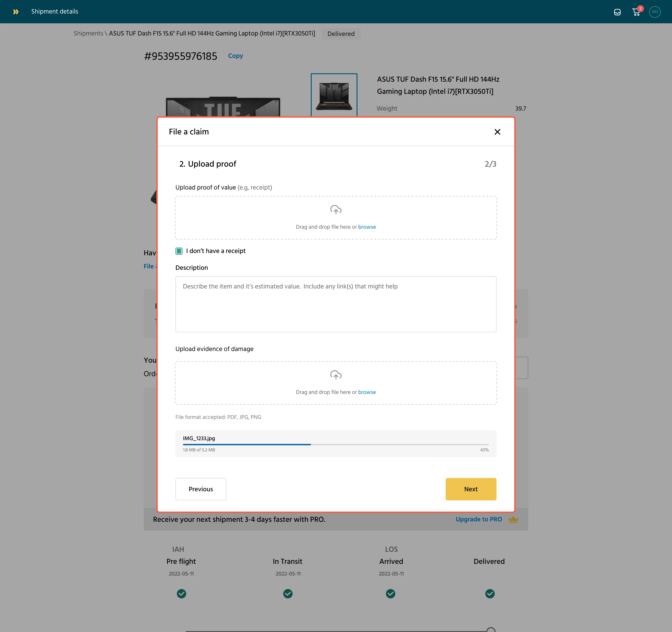Click the Delivered status checkmark icon
The width and height of the screenshot is (672, 632).
pyautogui.click(x=490, y=593)
